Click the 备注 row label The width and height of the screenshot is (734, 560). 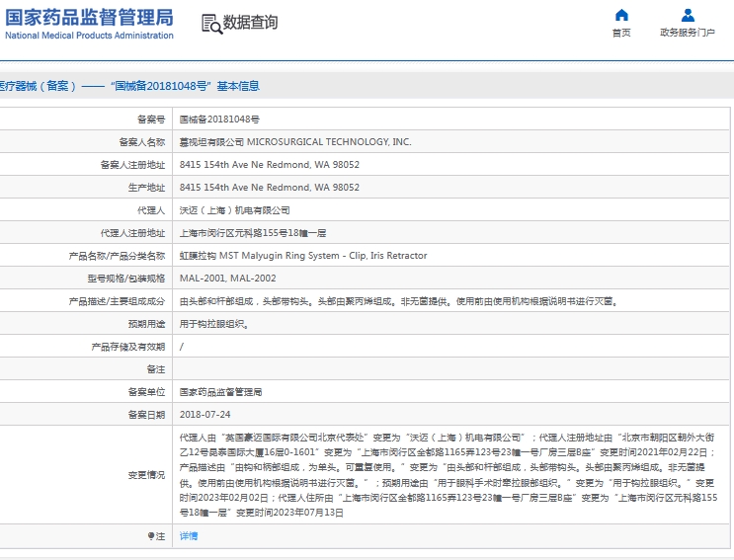pyautogui.click(x=156, y=369)
